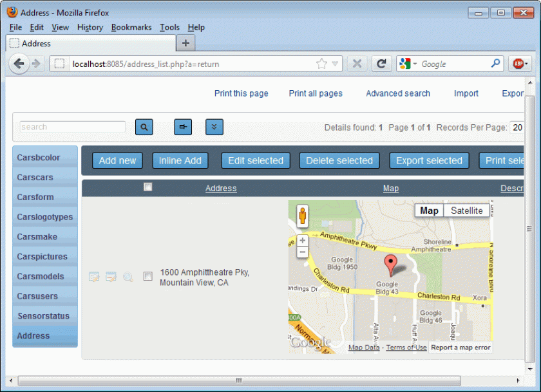Stop loading with the X toolbar button
Image resolution: width=541 pixels, height=392 pixels.
357,64
